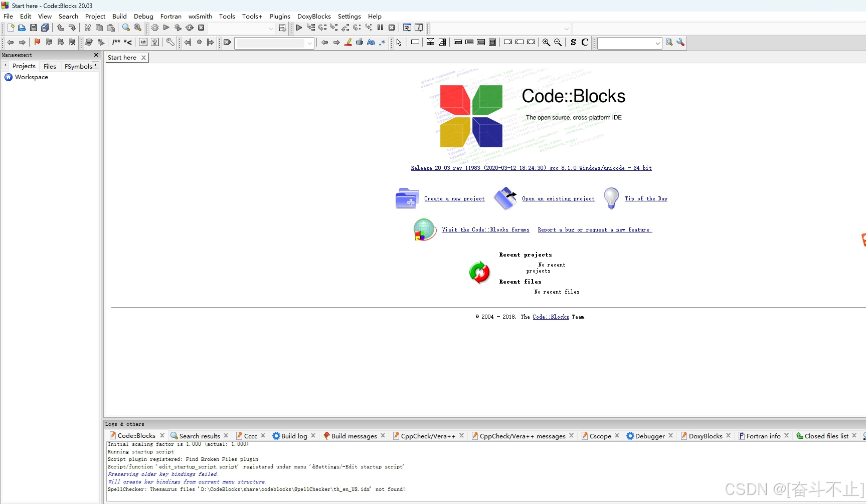This screenshot has width=866, height=504.
Task: Click Tip of the Day link
Action: pyautogui.click(x=646, y=199)
